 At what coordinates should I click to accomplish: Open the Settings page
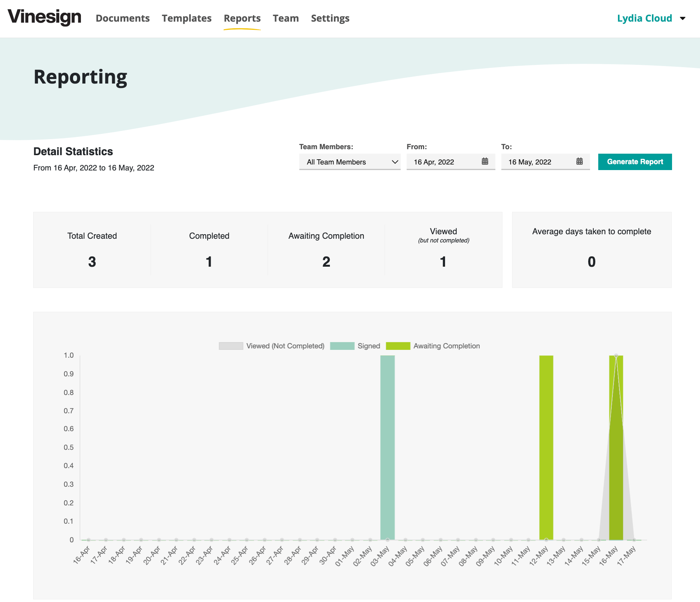pos(330,18)
